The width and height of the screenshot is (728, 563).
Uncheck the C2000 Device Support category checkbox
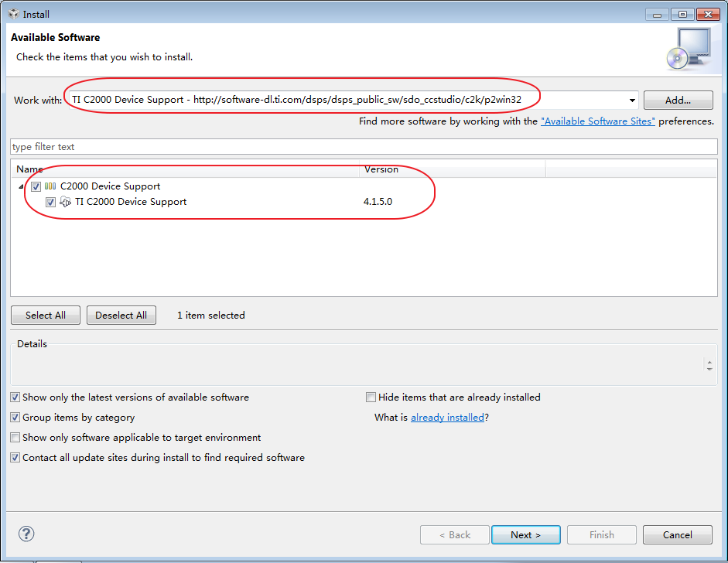(36, 186)
